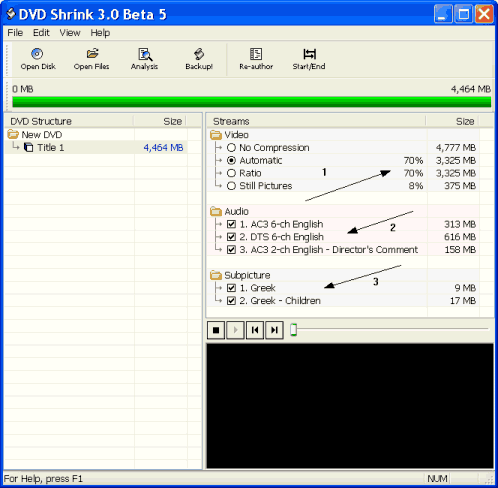Select Title 1 in DVD Structure
The width and height of the screenshot is (498, 488).
click(x=50, y=148)
